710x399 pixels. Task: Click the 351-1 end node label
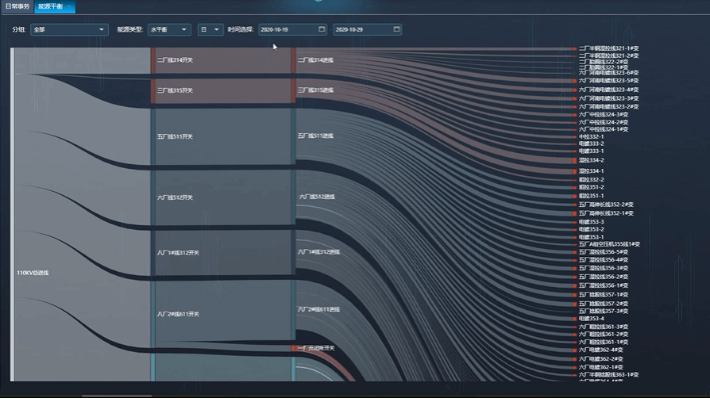[x=591, y=196]
